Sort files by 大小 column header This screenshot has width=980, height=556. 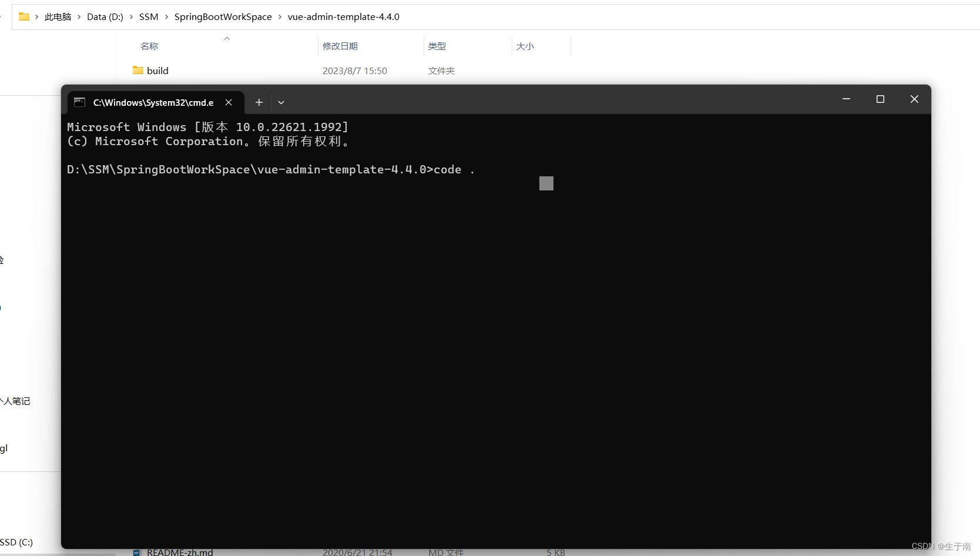click(x=525, y=46)
